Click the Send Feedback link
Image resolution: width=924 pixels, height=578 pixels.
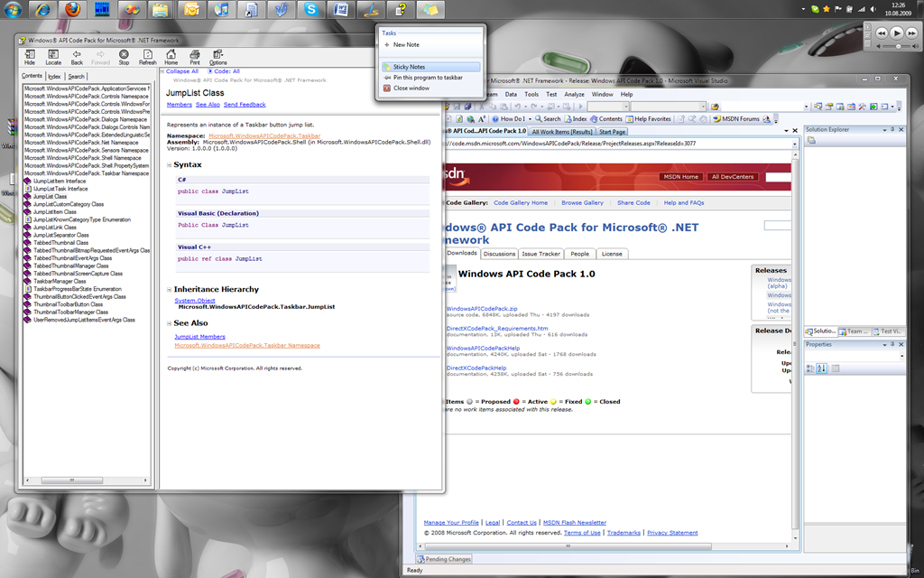tap(245, 105)
